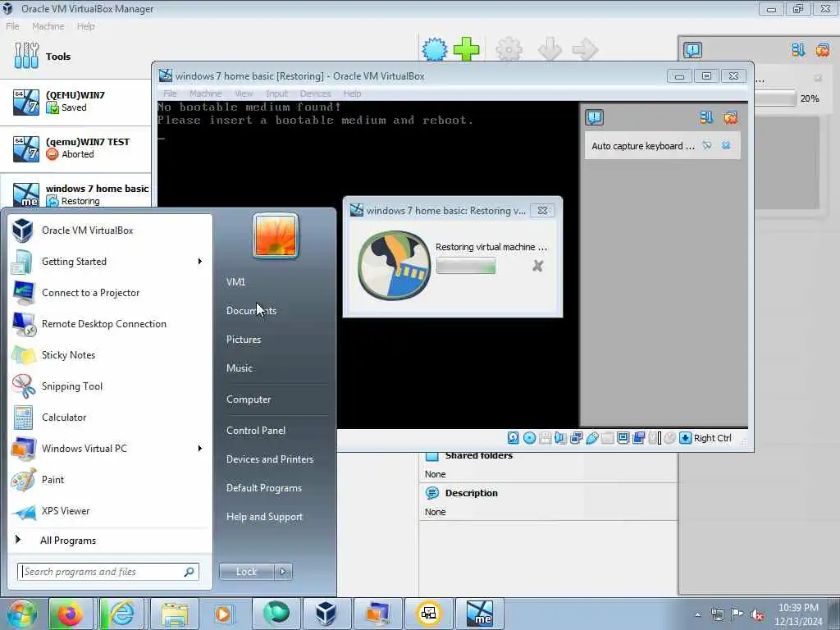Open Calculator from Start menu
This screenshot has width=840, height=630.
pos(110,418)
